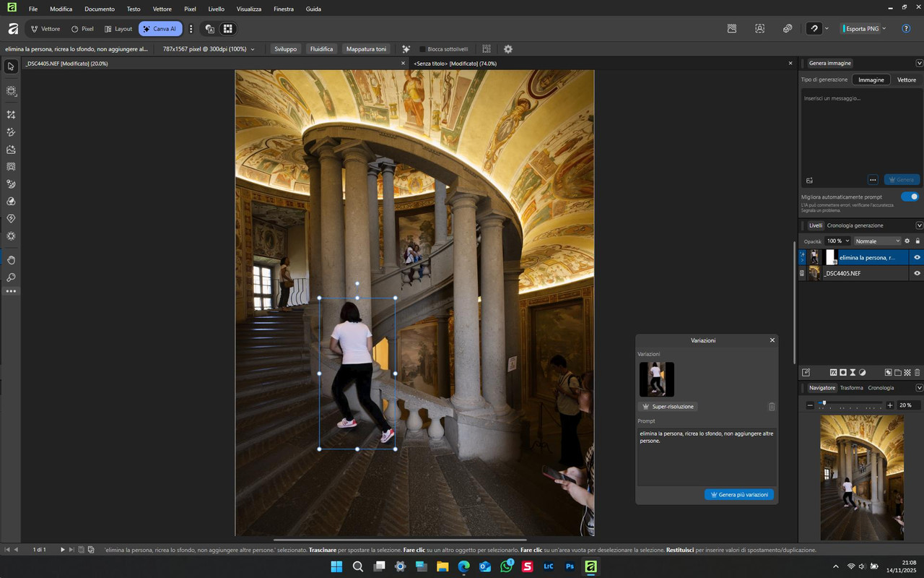Toggle Migliora automaticamente prompt switch
924x578 pixels.
(x=910, y=197)
